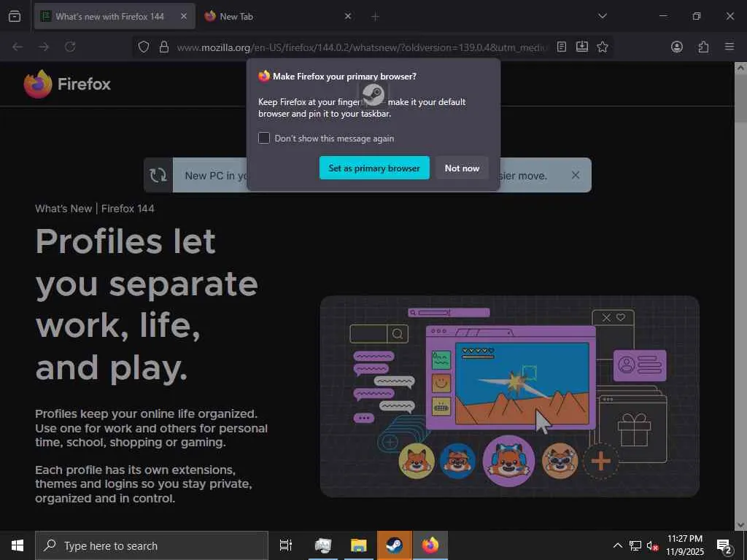Go forward one page
747x560 pixels.
[44, 47]
